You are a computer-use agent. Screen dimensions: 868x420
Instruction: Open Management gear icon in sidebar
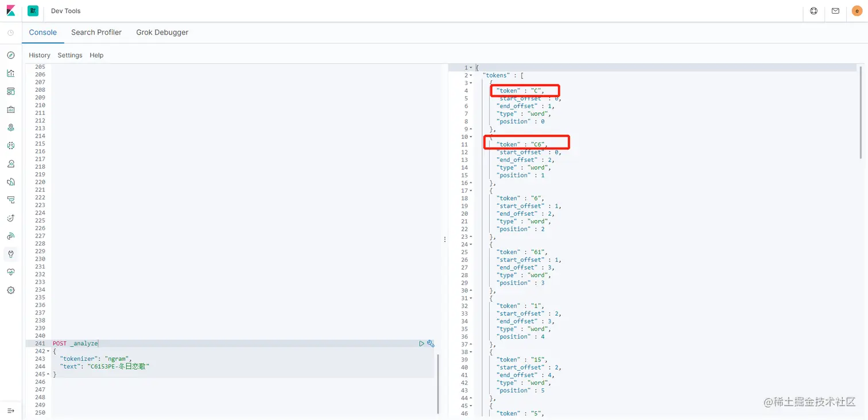pyautogui.click(x=10, y=290)
